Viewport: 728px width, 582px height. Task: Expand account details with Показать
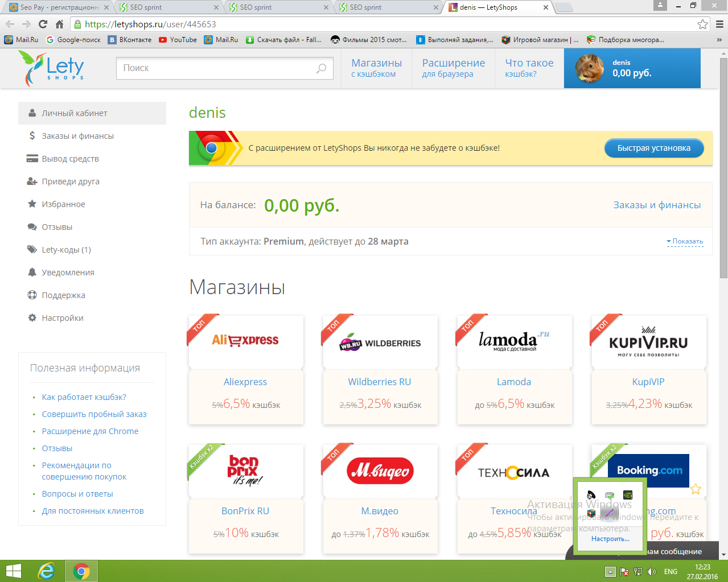685,241
